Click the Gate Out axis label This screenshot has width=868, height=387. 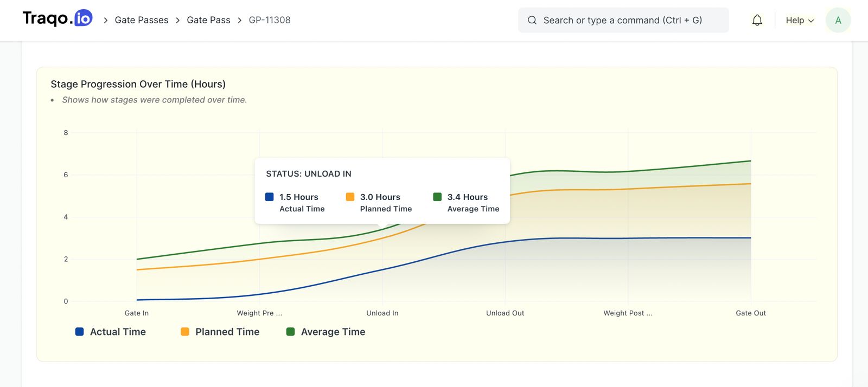pyautogui.click(x=751, y=313)
